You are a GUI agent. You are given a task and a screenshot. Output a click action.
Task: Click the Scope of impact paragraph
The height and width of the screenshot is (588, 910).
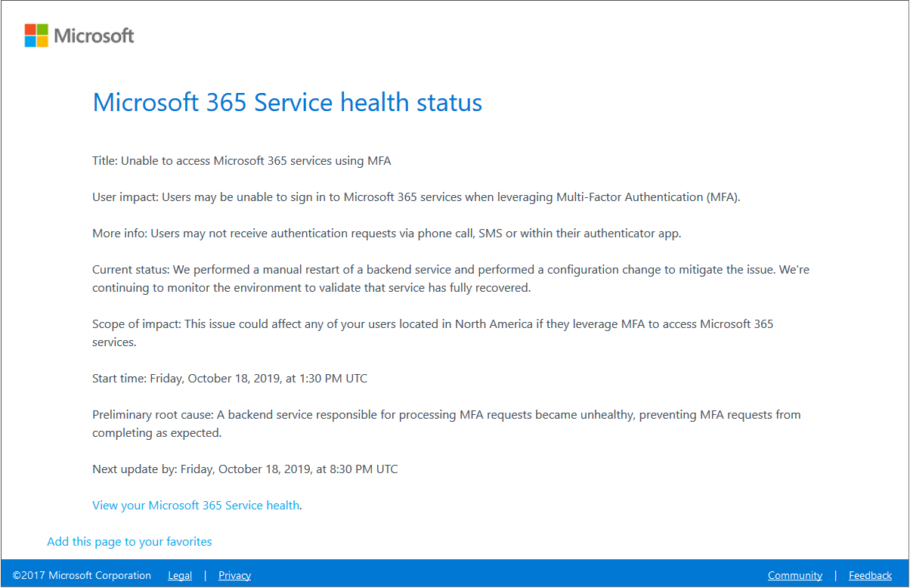(x=432, y=333)
